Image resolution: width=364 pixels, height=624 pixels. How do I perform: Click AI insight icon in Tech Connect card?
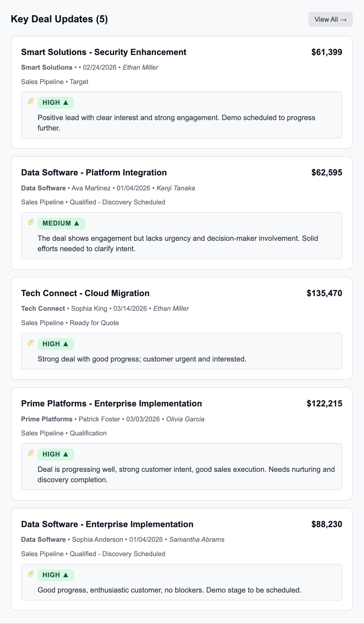31,343
